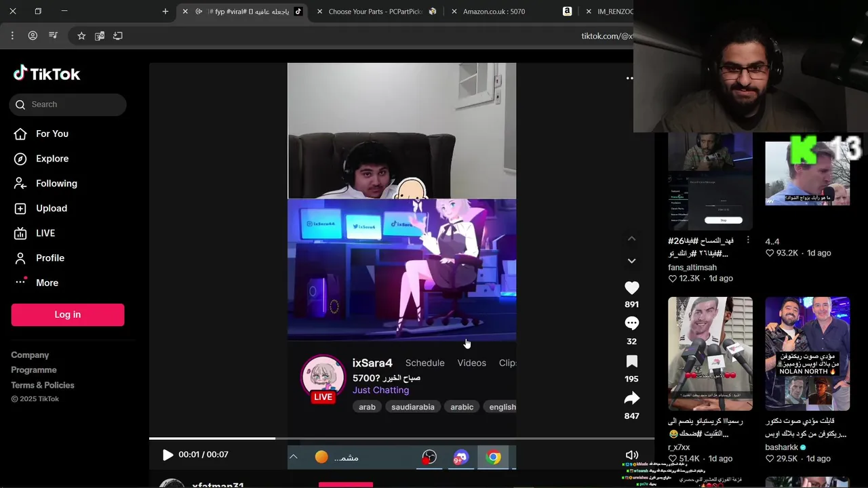Click the TikTok logo
Image resolution: width=868 pixels, height=488 pixels.
(x=47, y=74)
